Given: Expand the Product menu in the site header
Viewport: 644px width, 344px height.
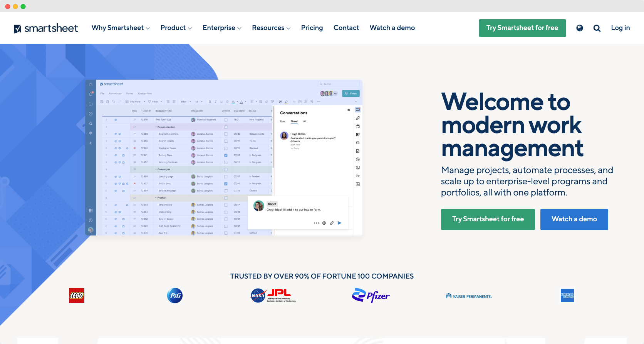Looking at the screenshot, I should point(176,28).
